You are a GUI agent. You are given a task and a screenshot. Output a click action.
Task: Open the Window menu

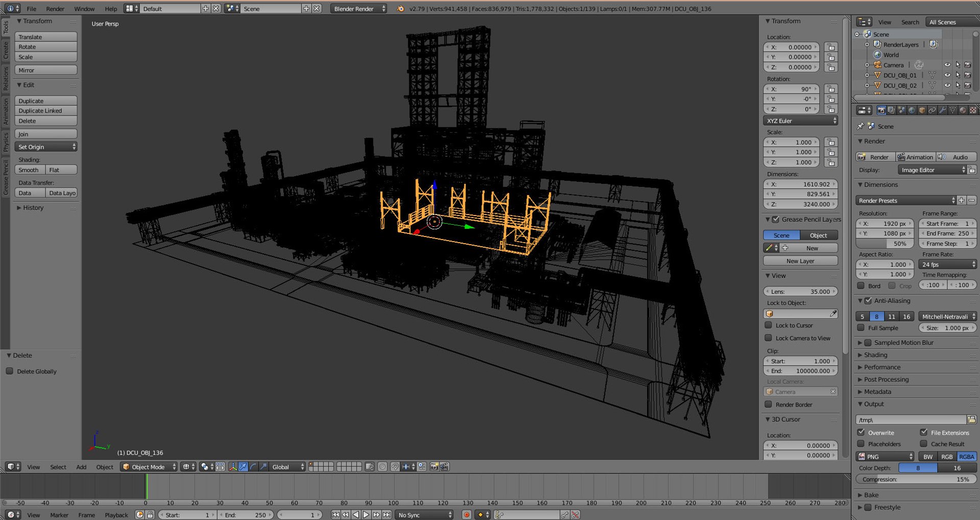point(84,9)
